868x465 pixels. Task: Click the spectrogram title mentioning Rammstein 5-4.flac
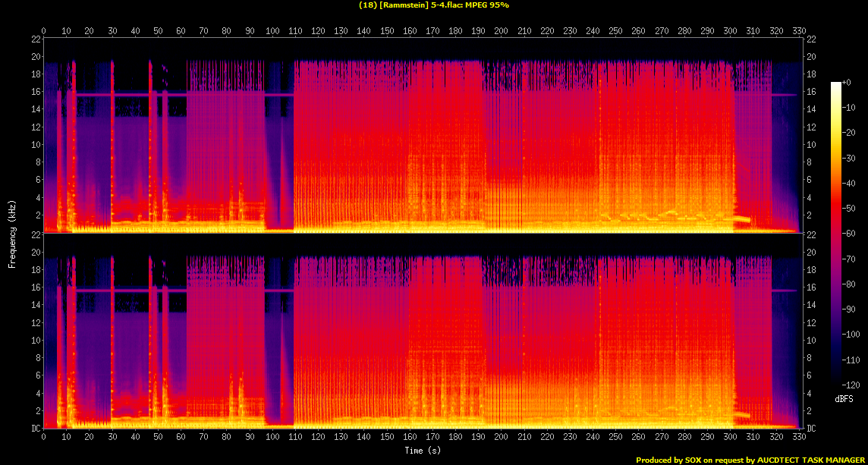pyautogui.click(x=433, y=5)
